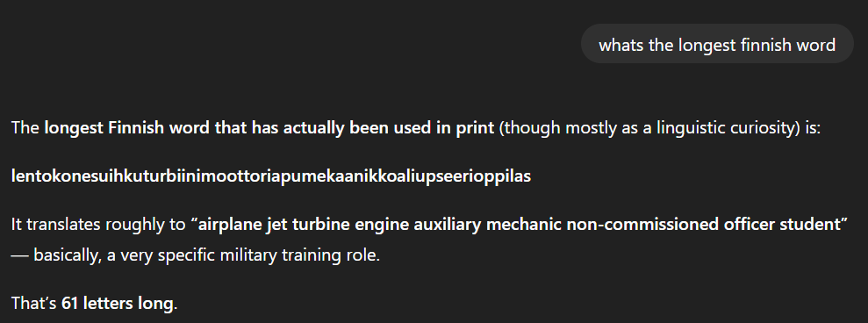
Task: Click the long bold Finnish word lentokonesuihkuturbiinimoottori...
Action: [271, 176]
